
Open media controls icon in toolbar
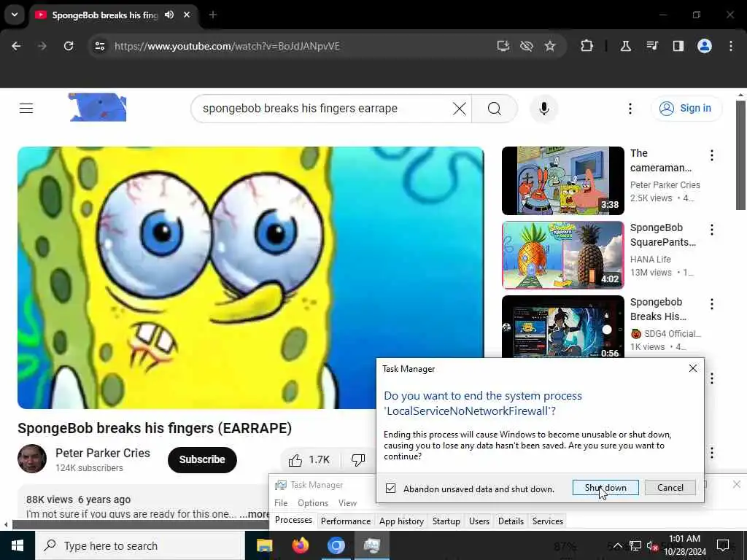[x=652, y=46]
